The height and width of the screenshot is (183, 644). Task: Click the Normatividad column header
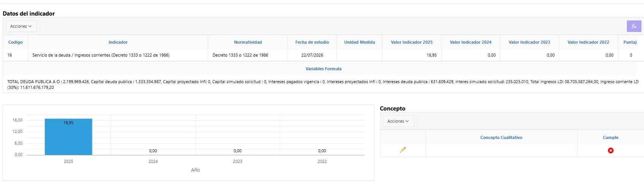tap(248, 42)
